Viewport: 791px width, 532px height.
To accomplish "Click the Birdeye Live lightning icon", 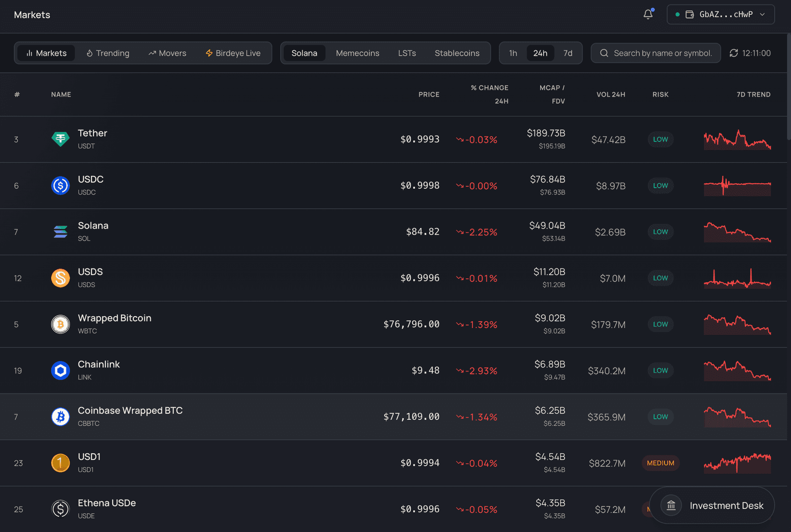I will coord(209,53).
